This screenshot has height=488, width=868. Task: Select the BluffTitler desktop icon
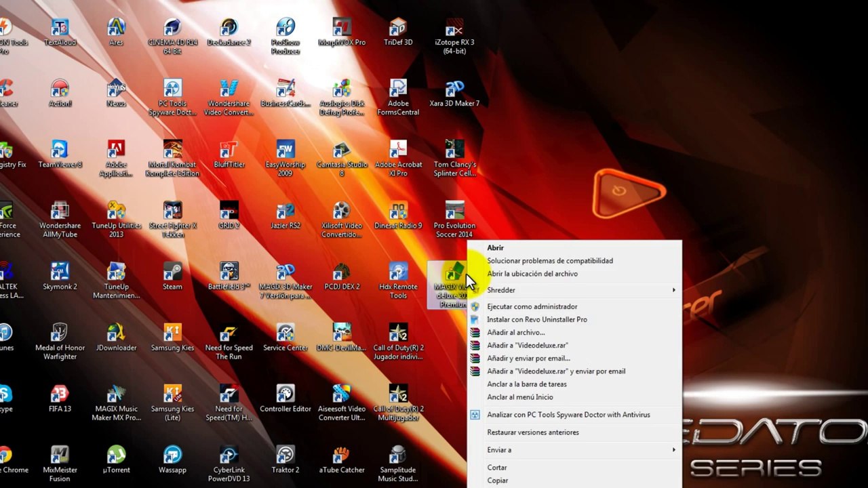pos(229,155)
